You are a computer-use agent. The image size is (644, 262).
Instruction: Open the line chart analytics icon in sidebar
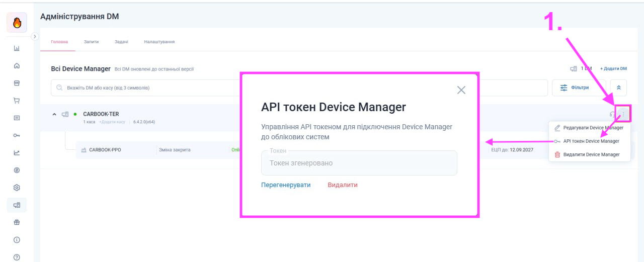17,153
